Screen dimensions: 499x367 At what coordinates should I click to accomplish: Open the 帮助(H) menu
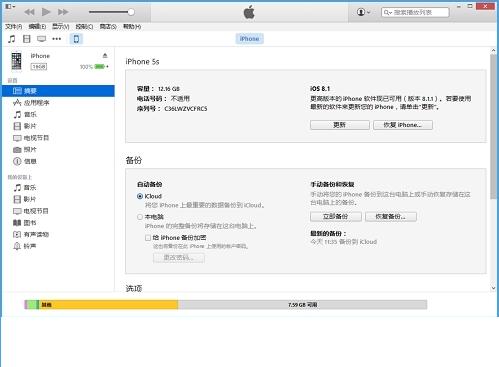pyautogui.click(x=132, y=26)
